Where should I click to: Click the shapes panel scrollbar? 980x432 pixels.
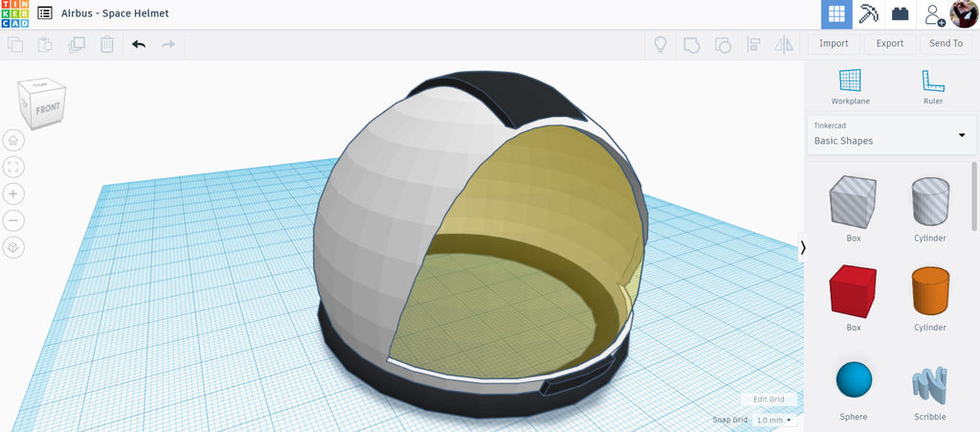point(974,195)
